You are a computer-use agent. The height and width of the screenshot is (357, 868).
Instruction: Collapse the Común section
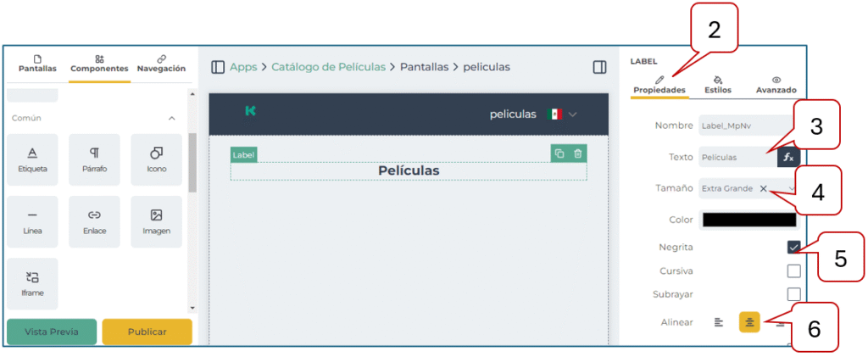(x=172, y=118)
